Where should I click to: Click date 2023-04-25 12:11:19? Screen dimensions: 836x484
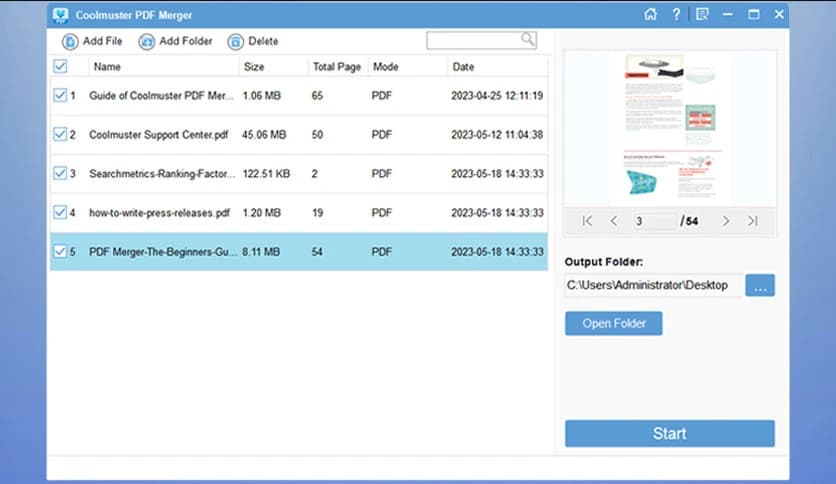497,95
